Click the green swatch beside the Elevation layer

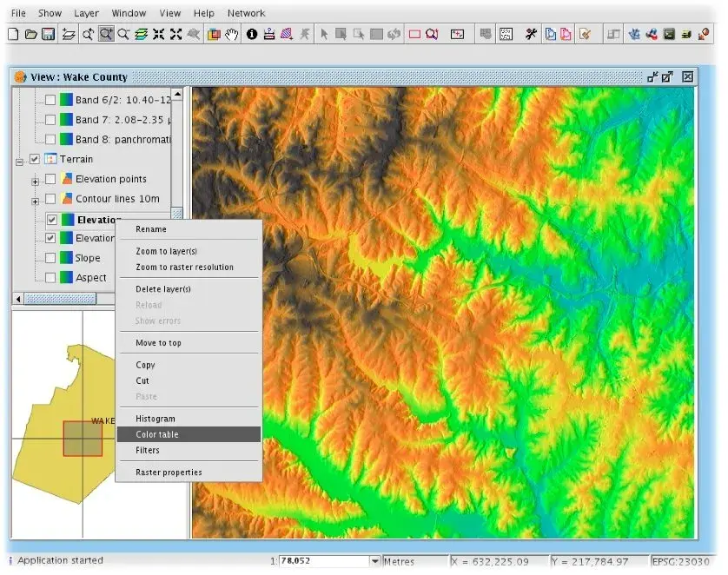(x=67, y=219)
